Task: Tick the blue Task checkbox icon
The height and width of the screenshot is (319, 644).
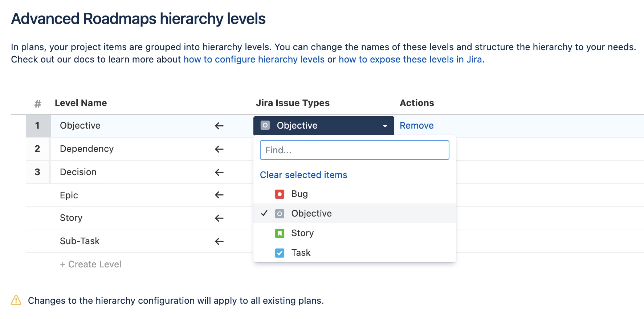Action: tap(280, 253)
